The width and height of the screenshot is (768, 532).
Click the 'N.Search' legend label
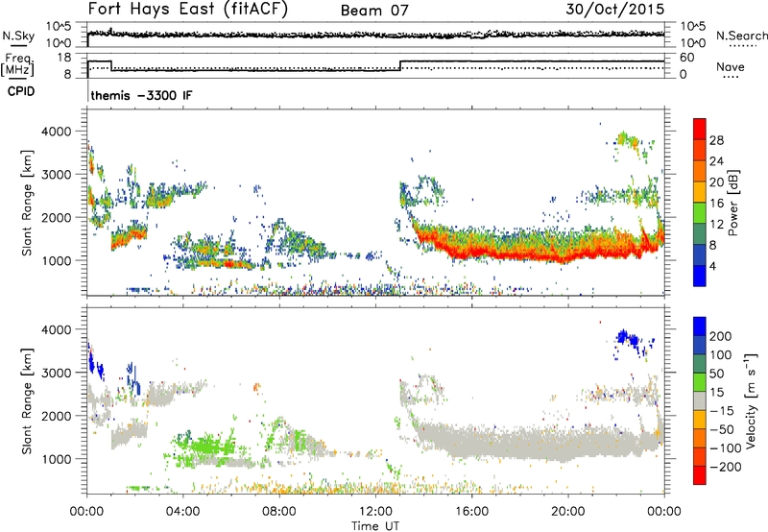click(741, 36)
